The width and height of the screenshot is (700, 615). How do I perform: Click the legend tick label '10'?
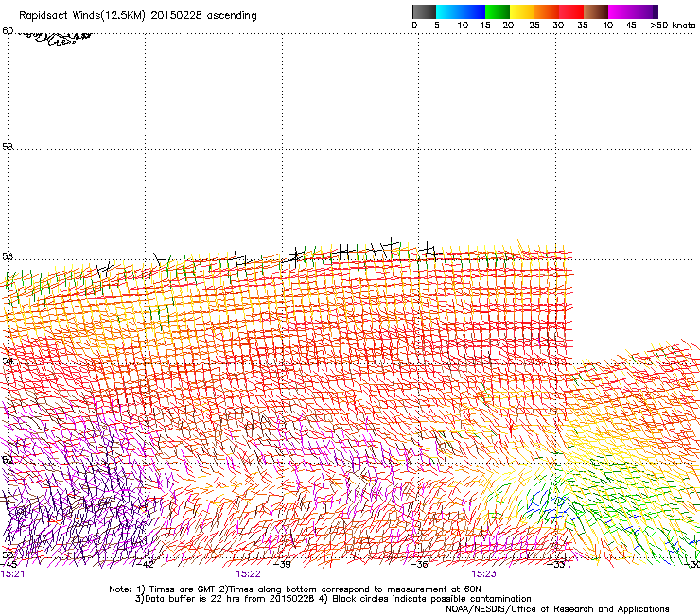coord(463,26)
